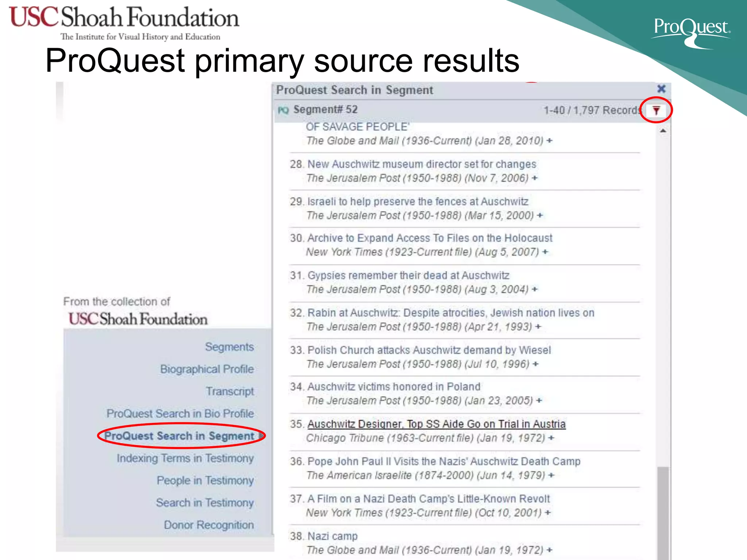Click the red filter funnel icon

[x=656, y=110]
